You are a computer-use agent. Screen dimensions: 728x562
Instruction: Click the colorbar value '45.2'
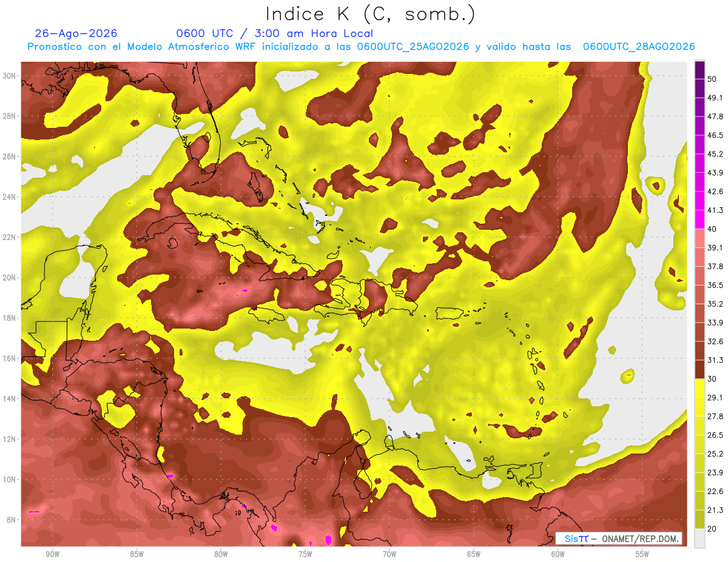pyautogui.click(x=715, y=153)
